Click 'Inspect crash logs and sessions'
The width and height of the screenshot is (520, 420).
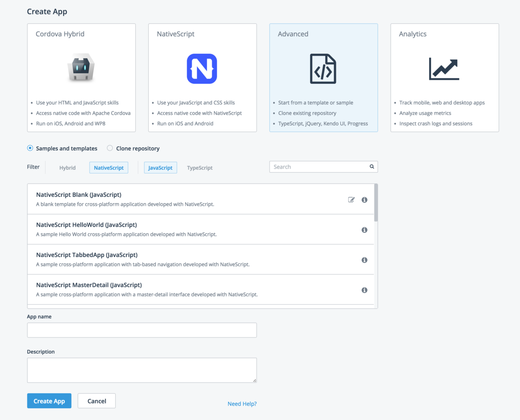[x=436, y=123]
